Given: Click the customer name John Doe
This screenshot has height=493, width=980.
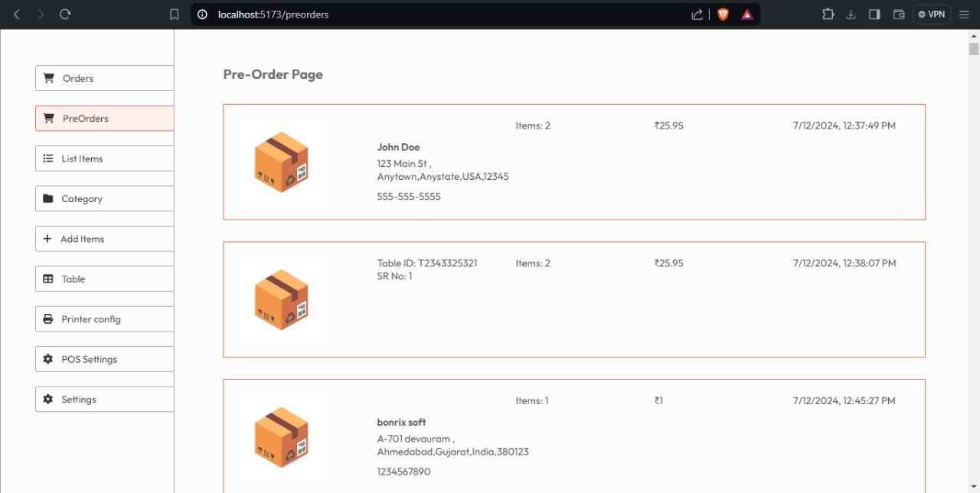Looking at the screenshot, I should coord(398,147).
